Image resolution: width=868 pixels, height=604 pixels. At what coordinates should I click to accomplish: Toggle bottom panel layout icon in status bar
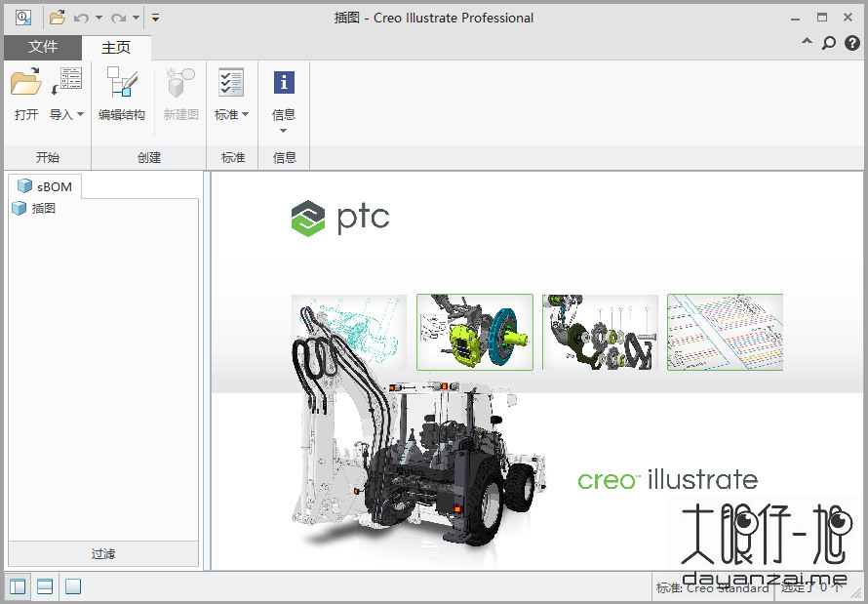tap(45, 586)
